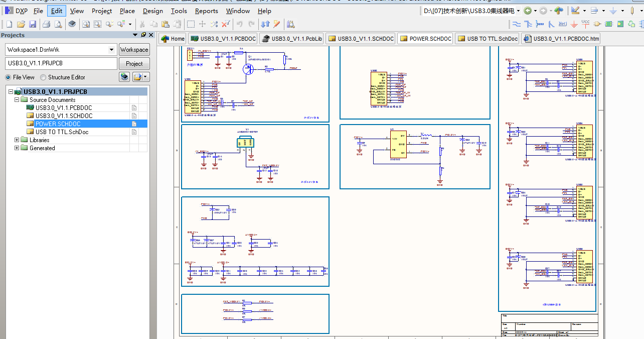Choose the Select Inside Area tool
The height and width of the screenshot is (339, 644).
(191, 24)
